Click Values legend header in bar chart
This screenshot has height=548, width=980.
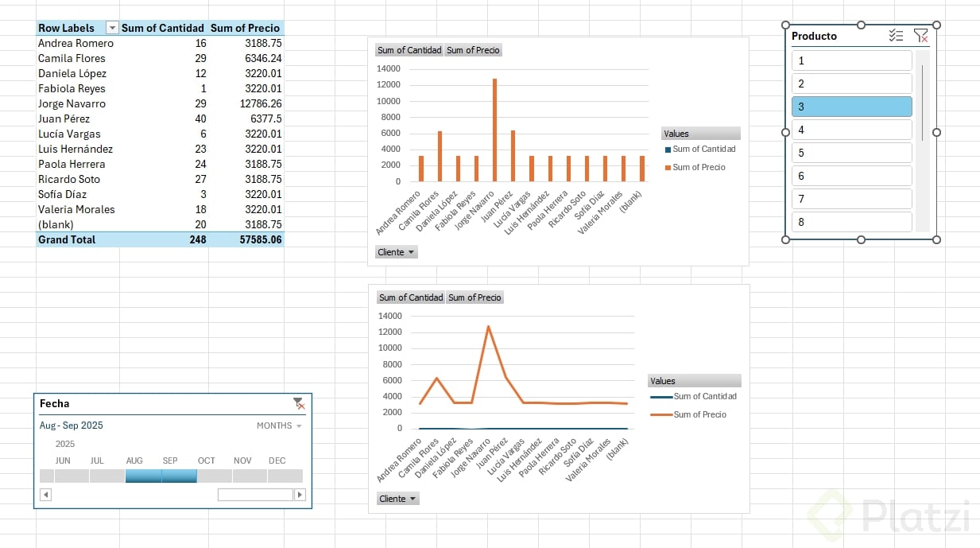click(700, 134)
